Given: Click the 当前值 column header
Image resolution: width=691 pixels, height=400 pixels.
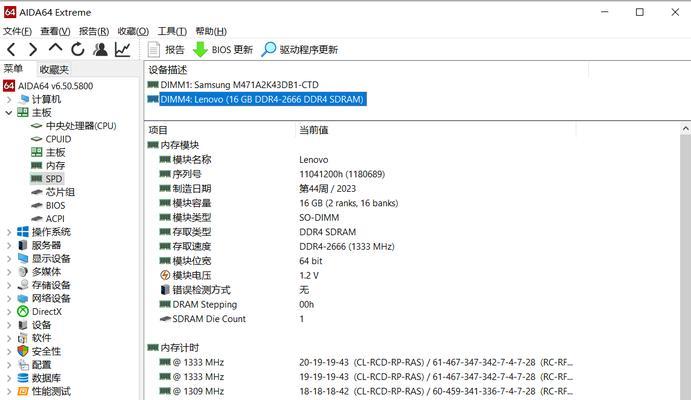Looking at the screenshot, I should coord(313,130).
